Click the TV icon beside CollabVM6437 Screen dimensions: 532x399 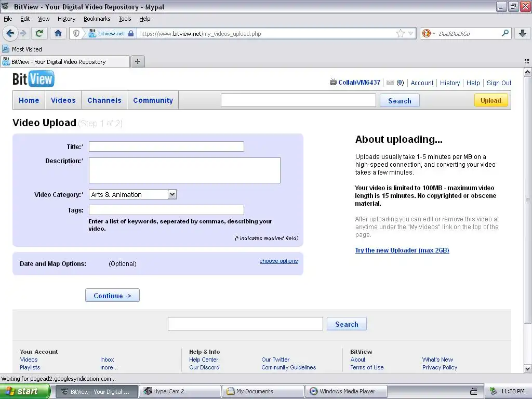(333, 82)
